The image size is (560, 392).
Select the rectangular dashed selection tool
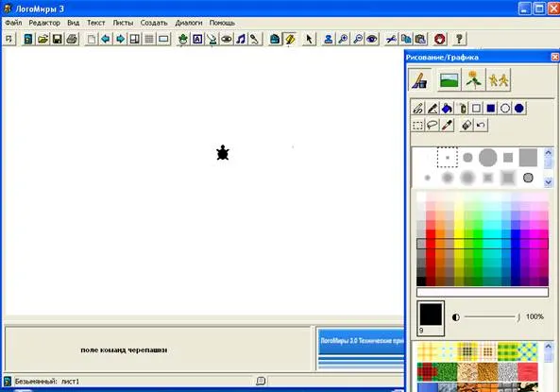pos(417,125)
